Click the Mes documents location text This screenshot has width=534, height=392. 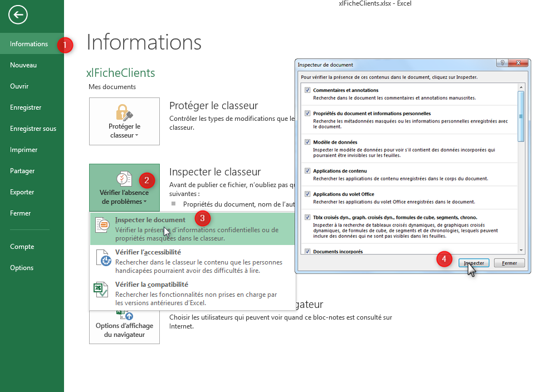pyautogui.click(x=112, y=87)
